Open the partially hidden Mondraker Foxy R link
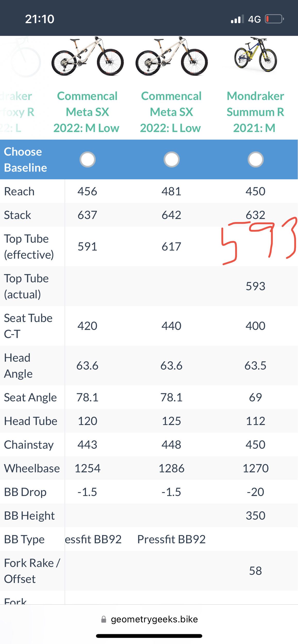Screen dimensions: 298x644 pyautogui.click(x=17, y=112)
